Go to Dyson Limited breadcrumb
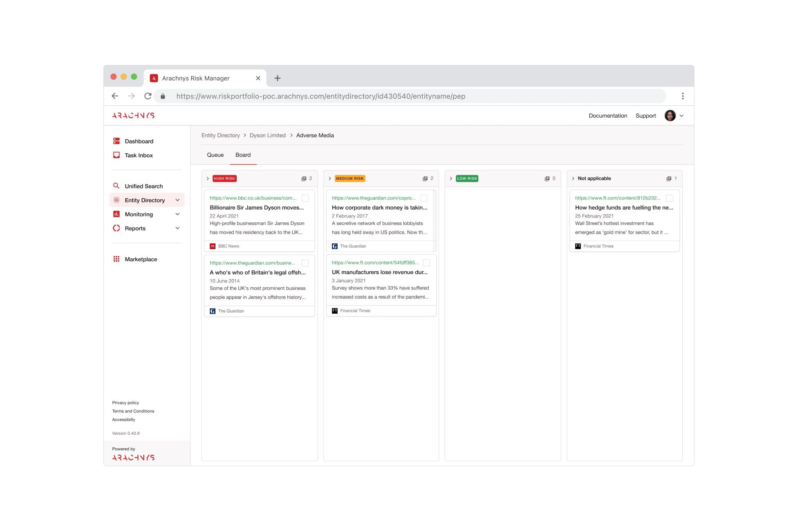Image resolution: width=798 pixels, height=532 pixels. (268, 135)
